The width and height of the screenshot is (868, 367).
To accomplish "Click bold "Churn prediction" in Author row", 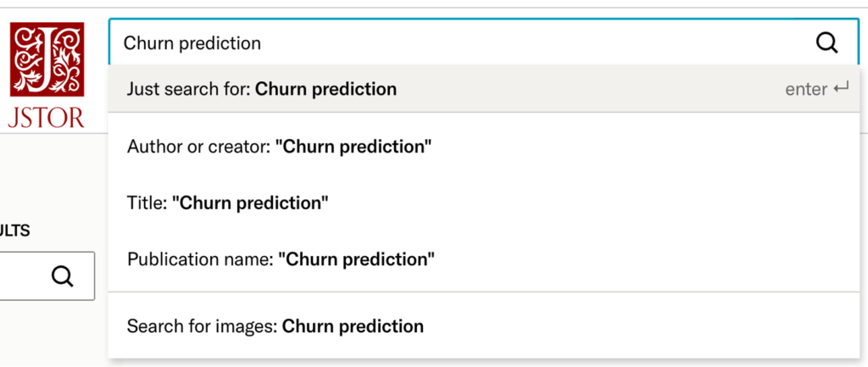I will [x=353, y=147].
